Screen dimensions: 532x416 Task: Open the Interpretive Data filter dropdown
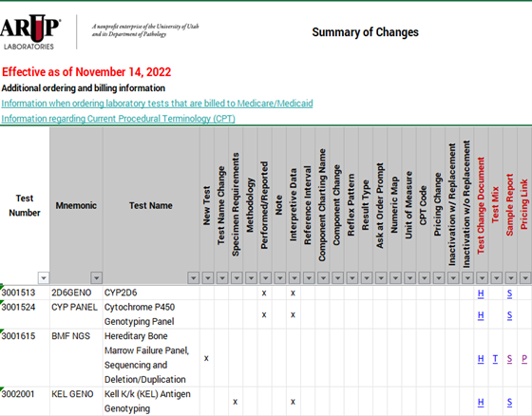(294, 278)
